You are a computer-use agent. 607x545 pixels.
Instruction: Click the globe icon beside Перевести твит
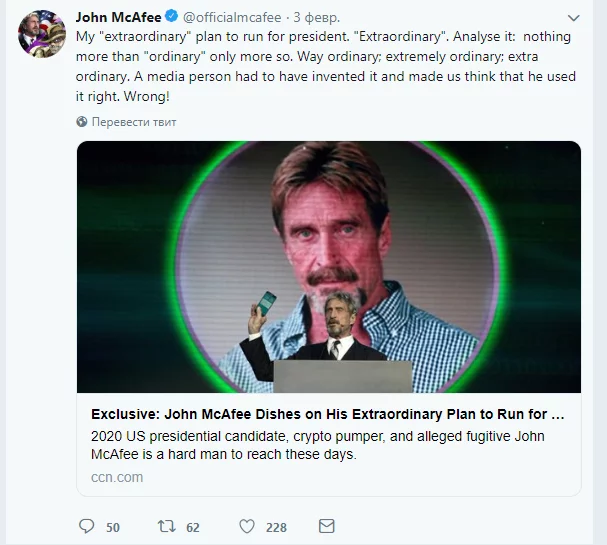coord(82,122)
